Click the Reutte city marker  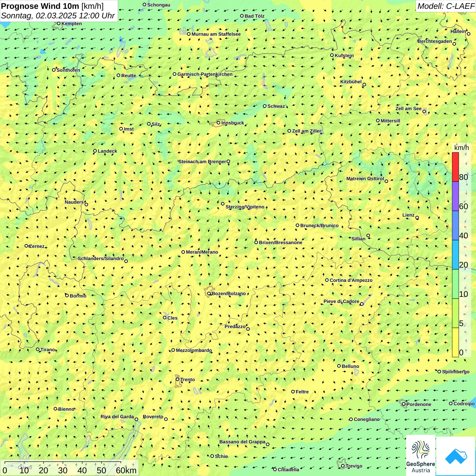(119, 75)
